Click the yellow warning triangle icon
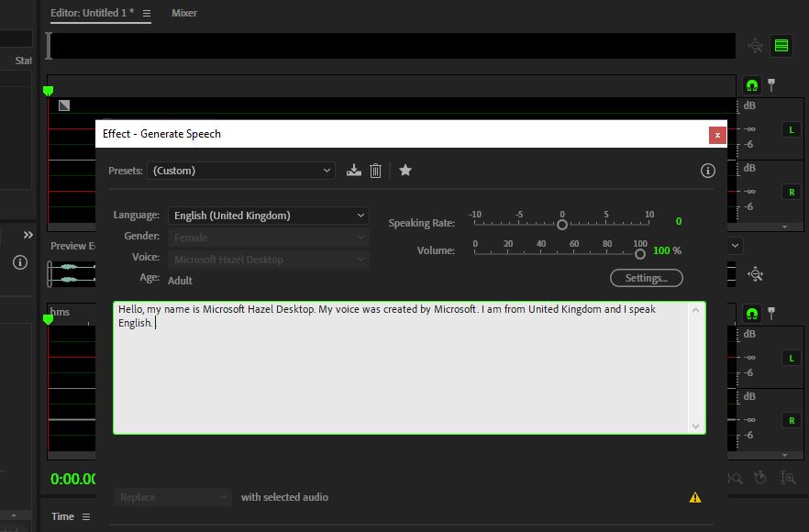Viewport: 809px width, 532px height. [x=695, y=497]
